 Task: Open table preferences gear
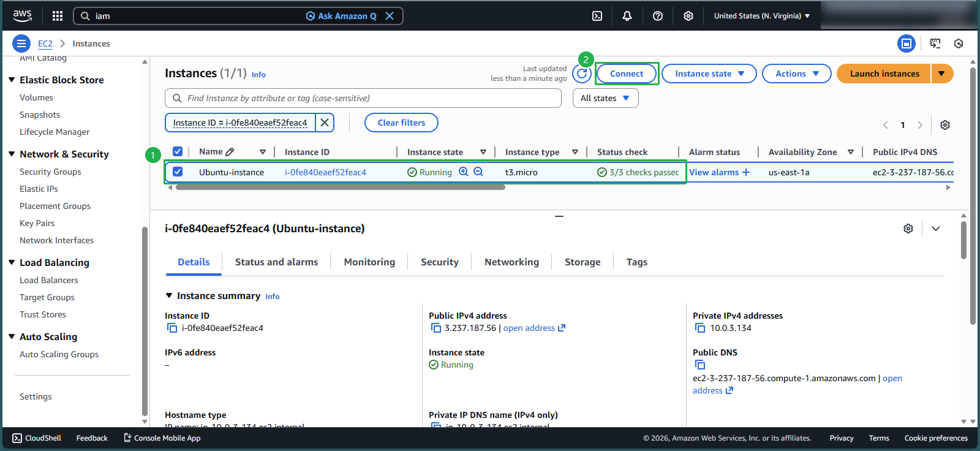click(945, 125)
